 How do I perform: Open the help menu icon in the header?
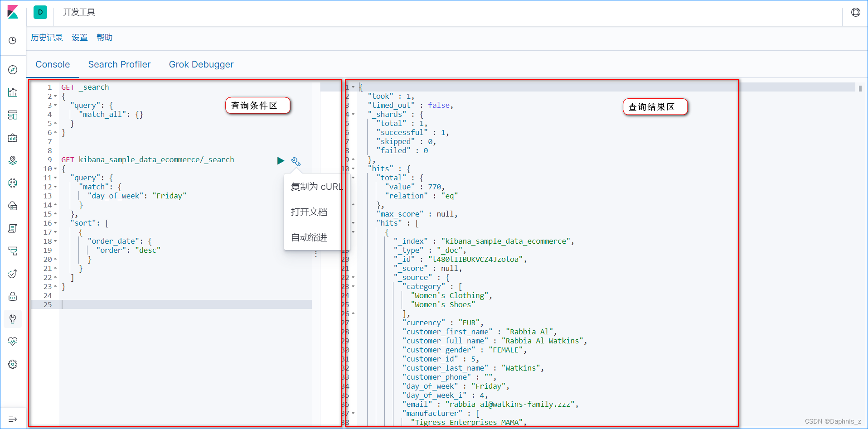(x=855, y=12)
